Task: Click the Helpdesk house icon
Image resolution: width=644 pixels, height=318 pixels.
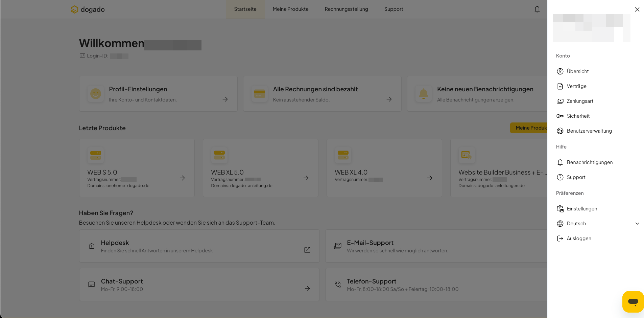Action: pyautogui.click(x=92, y=246)
